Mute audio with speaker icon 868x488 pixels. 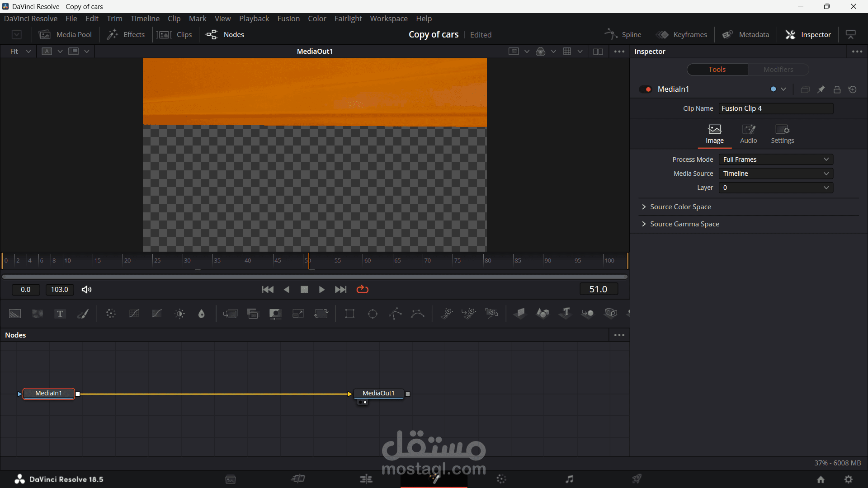tap(86, 290)
